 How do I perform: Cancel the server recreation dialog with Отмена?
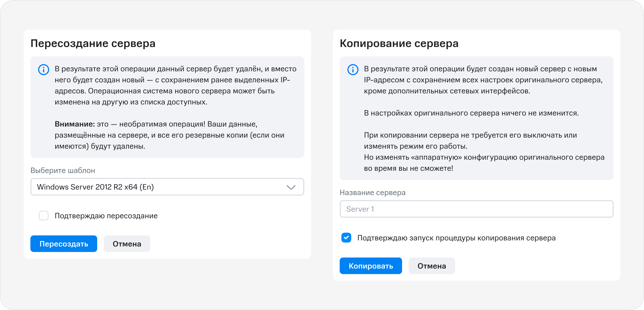click(127, 244)
